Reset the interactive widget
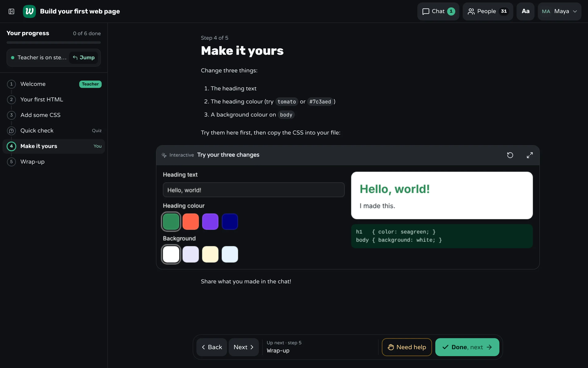Image resolution: width=588 pixels, height=368 pixels. [x=510, y=155]
